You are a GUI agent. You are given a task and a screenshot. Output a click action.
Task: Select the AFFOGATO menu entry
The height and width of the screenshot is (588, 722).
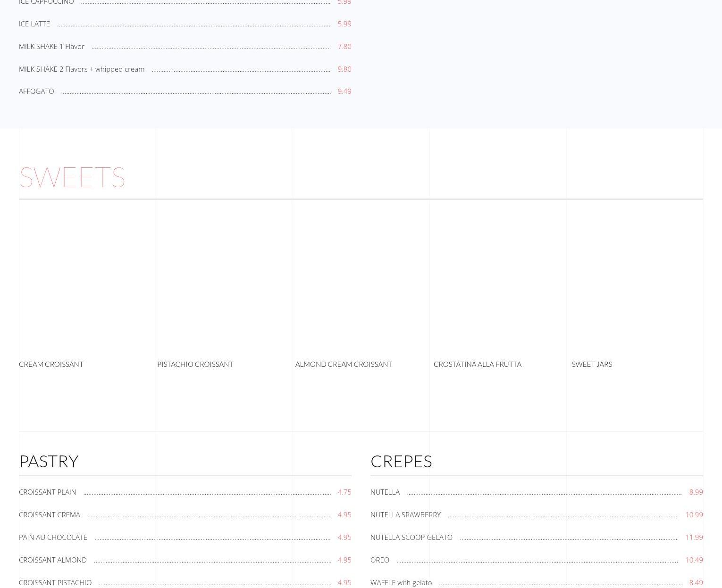36,91
